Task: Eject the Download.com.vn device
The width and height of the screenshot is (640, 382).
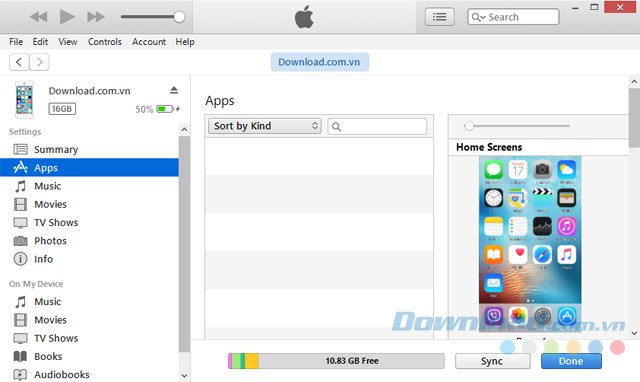Action: click(174, 90)
